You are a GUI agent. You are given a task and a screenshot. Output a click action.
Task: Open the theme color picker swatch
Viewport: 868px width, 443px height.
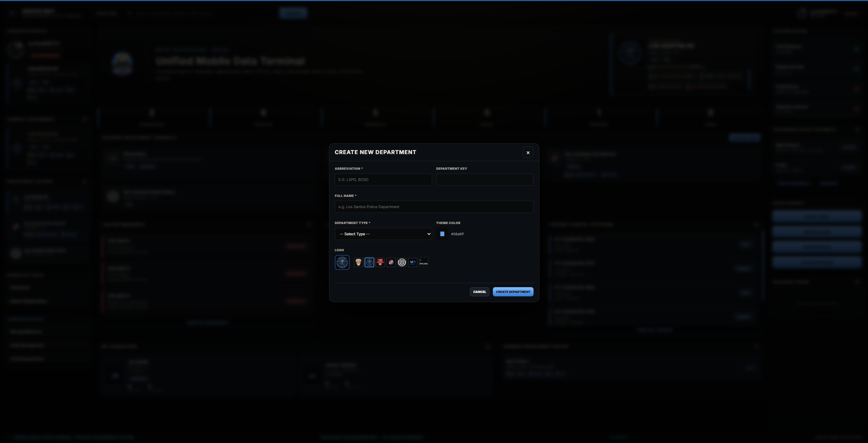(x=442, y=234)
